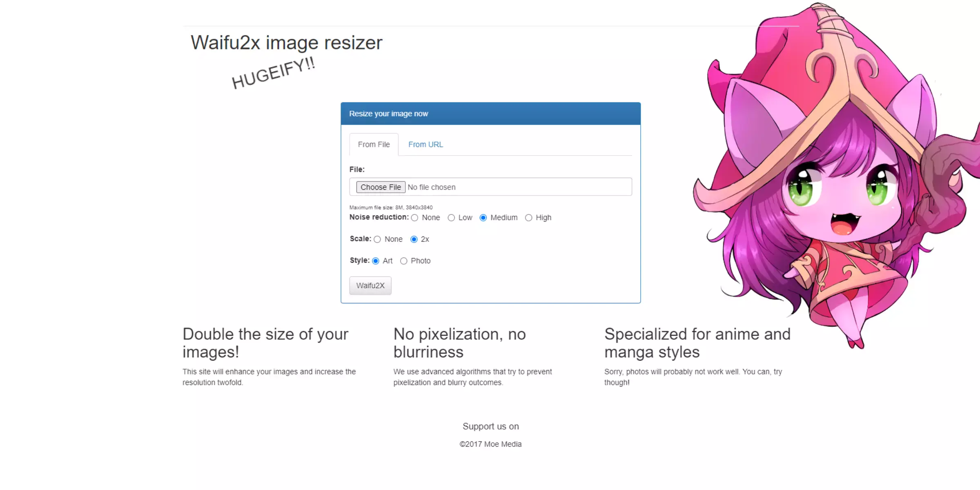The width and height of the screenshot is (980, 490).
Task: Click the Moe Media copyright text
Action: click(x=491, y=444)
